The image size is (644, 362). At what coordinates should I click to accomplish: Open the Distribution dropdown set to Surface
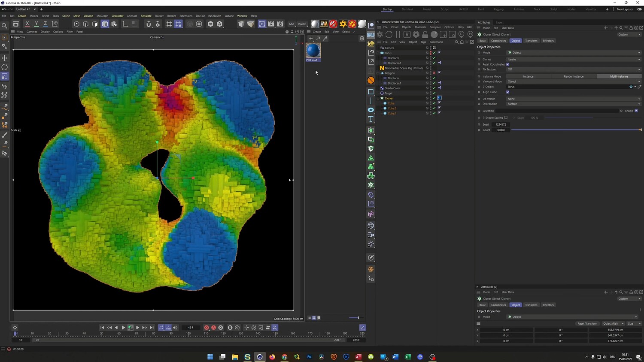pos(574,104)
